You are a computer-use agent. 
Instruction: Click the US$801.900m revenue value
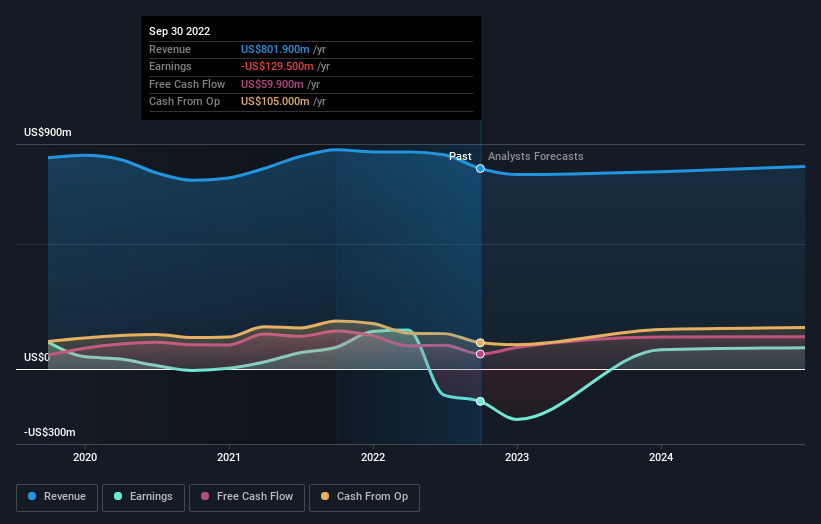(275, 49)
